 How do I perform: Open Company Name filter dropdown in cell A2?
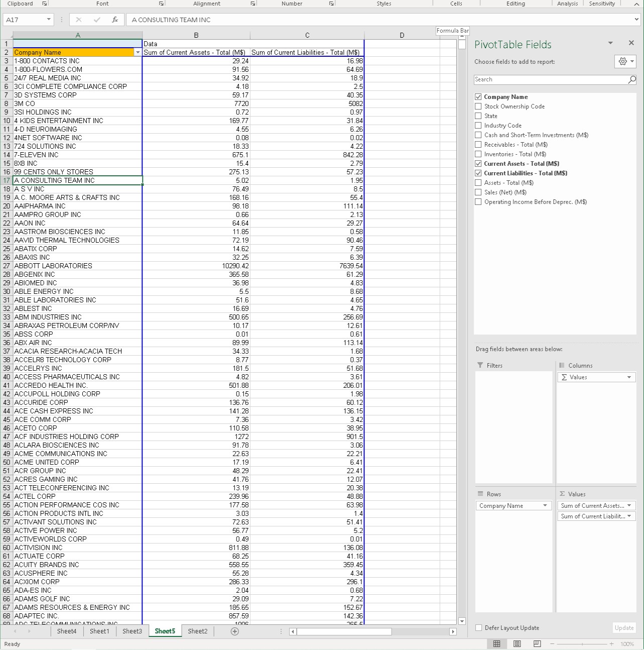138,52
